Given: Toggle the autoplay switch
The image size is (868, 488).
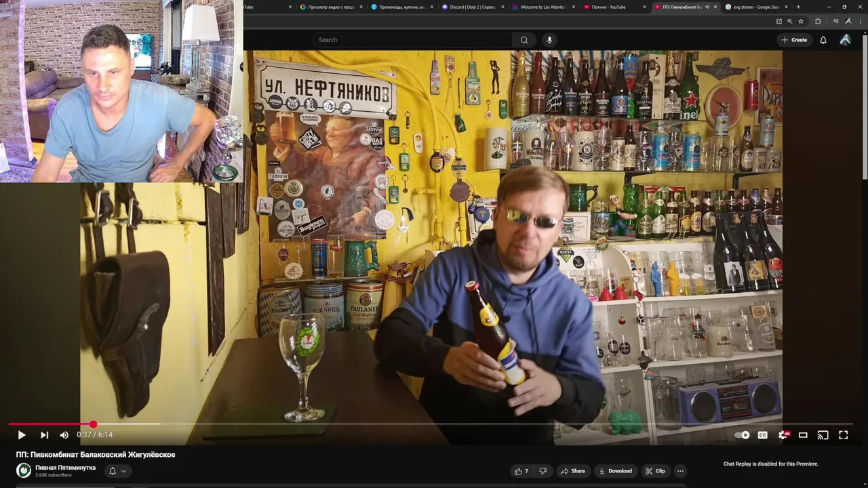Looking at the screenshot, I should coord(743,435).
